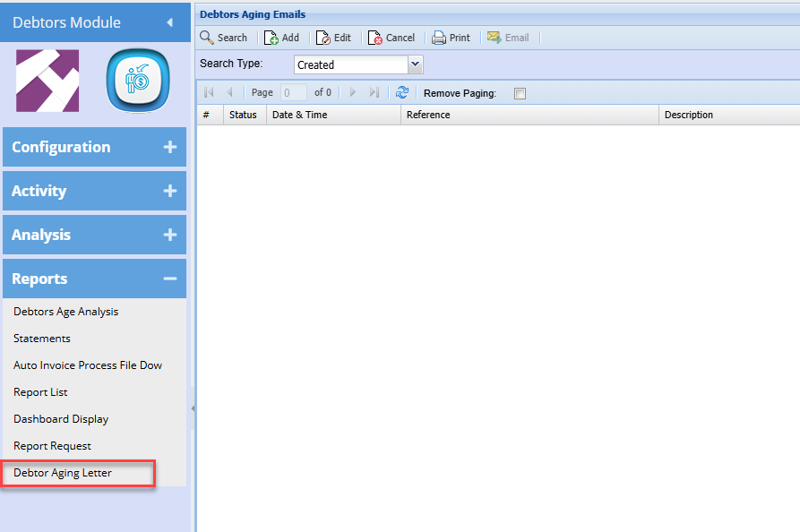Refresh the grid with the refresh icon
Viewport: 800px width, 532px height.
(x=402, y=92)
